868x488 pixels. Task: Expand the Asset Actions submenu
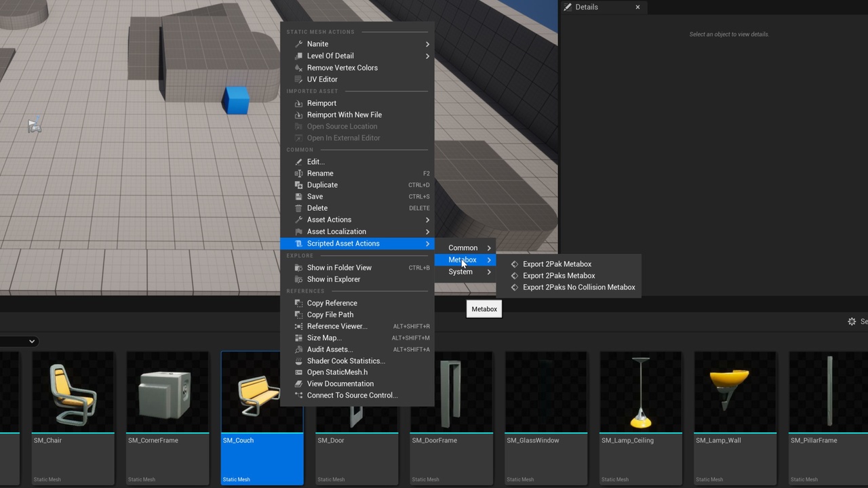coord(357,220)
